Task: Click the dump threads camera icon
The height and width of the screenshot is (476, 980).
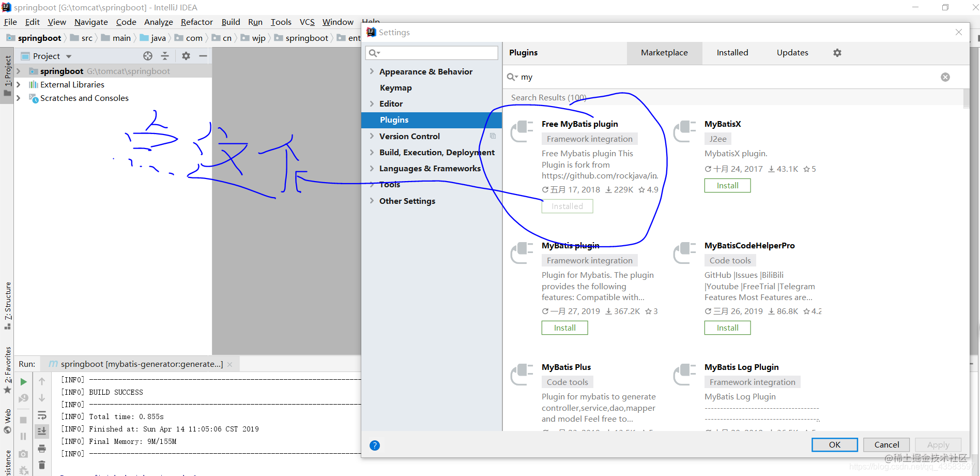Action: (x=23, y=454)
